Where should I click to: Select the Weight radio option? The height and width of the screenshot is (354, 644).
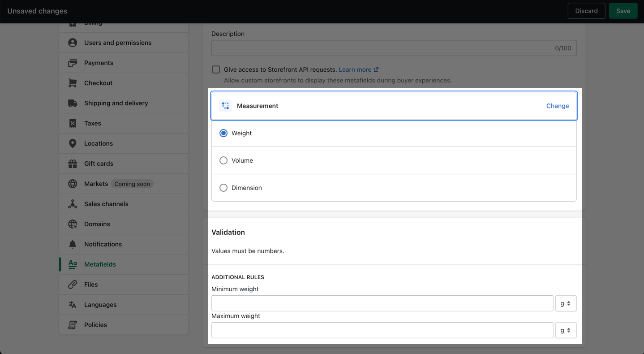pos(223,133)
